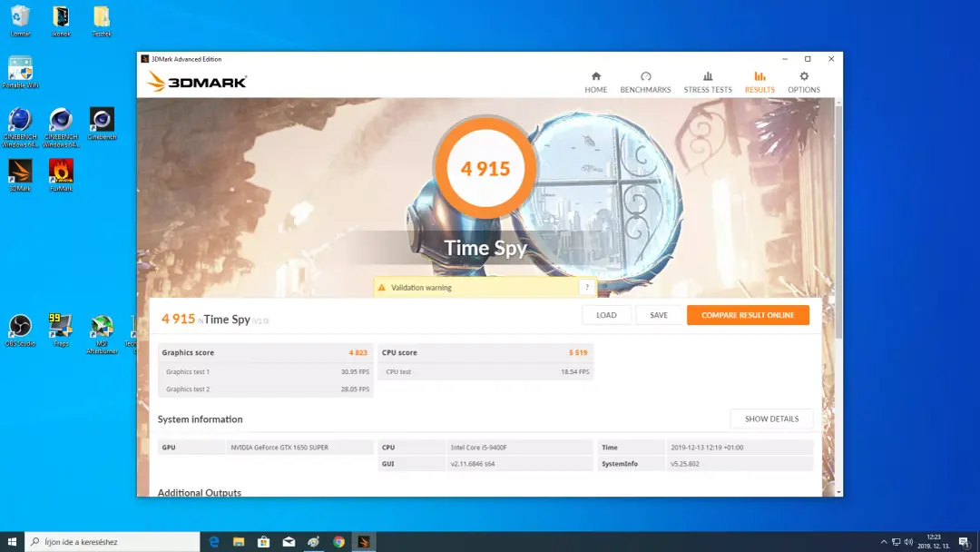The width and height of the screenshot is (980, 552).
Task: Open the FurMark desktop shortcut
Action: pyautogui.click(x=61, y=175)
